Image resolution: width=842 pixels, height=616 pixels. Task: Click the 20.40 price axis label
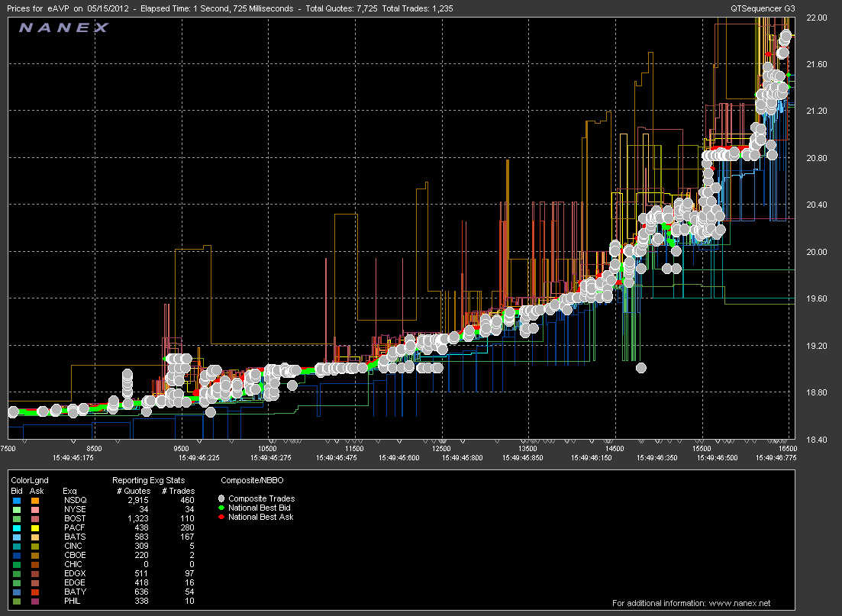pos(817,205)
